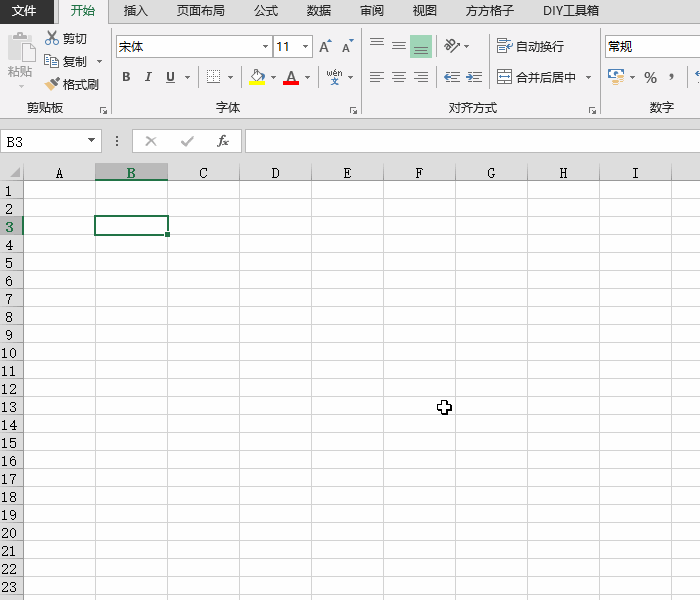Open the Font (字体) dialog launcher
Screen dimensions: 700x600
(353, 110)
